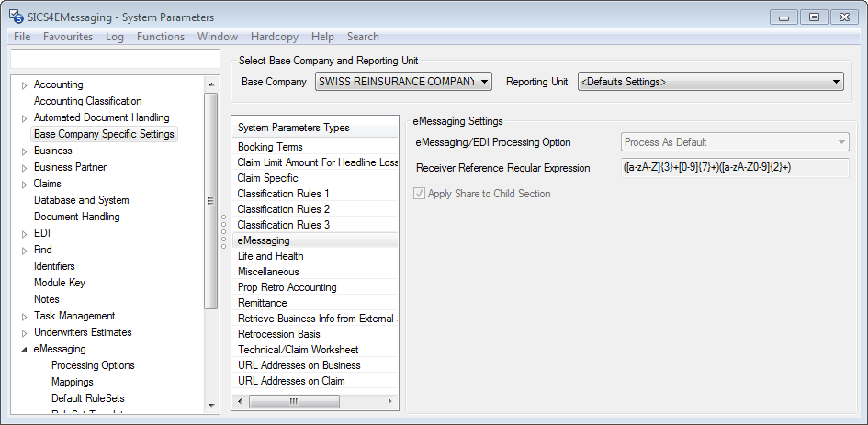Expand the Find tree node
Image resolution: width=868 pixels, height=425 pixels.
click(x=24, y=250)
